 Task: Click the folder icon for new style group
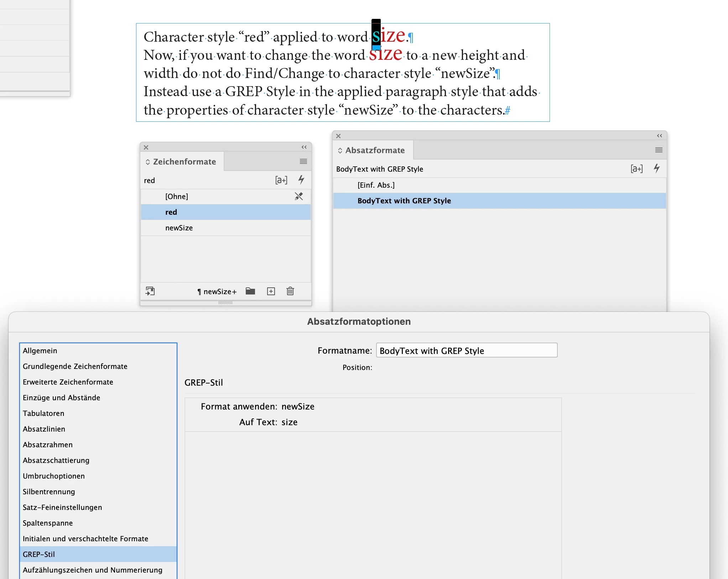coord(250,291)
